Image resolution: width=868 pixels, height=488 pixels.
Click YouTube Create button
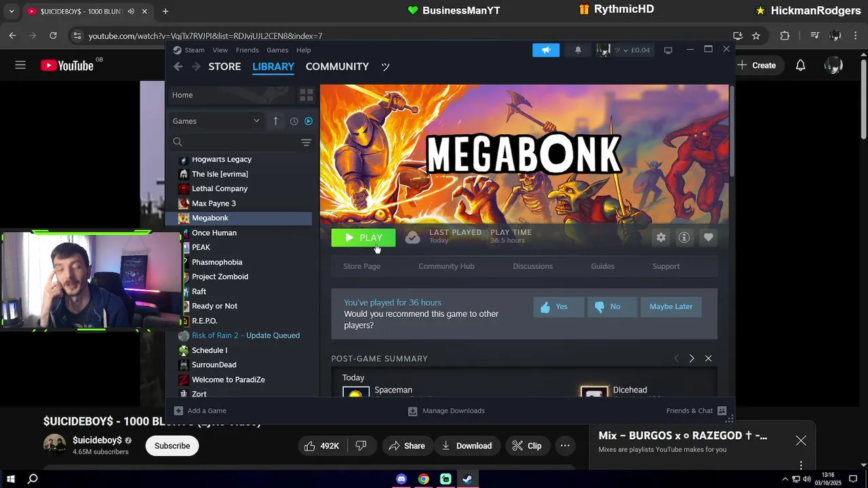click(757, 65)
